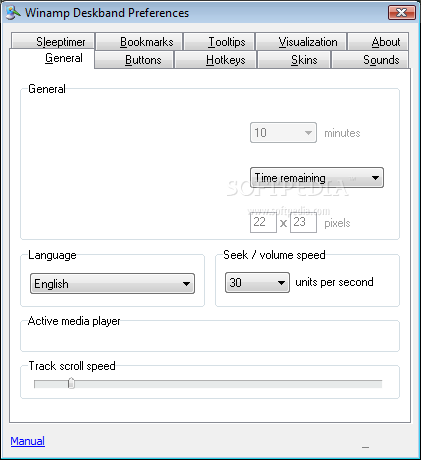Open the Hotkeys tab

216,60
